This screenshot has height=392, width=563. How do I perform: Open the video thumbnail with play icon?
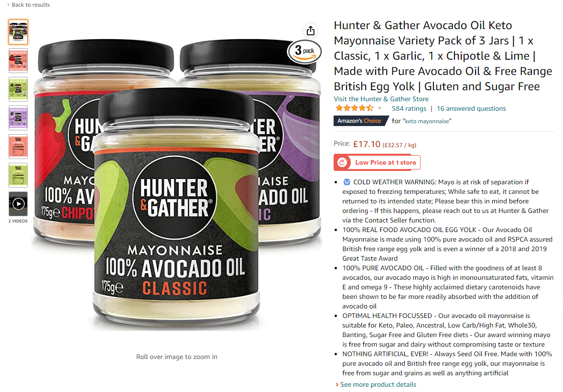(x=18, y=204)
